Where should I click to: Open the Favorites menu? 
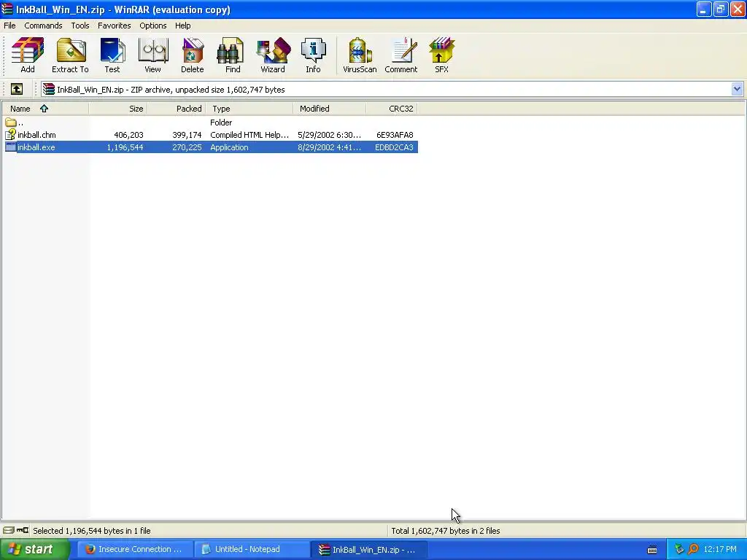[x=115, y=26]
